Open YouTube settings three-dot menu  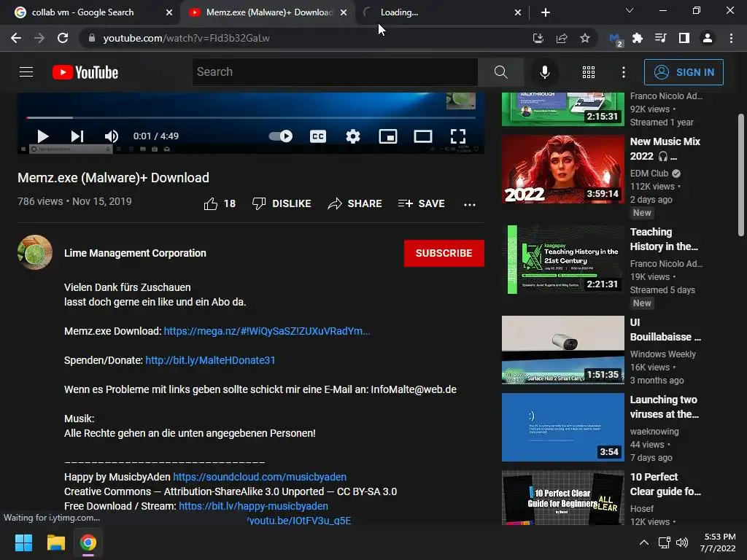(623, 72)
